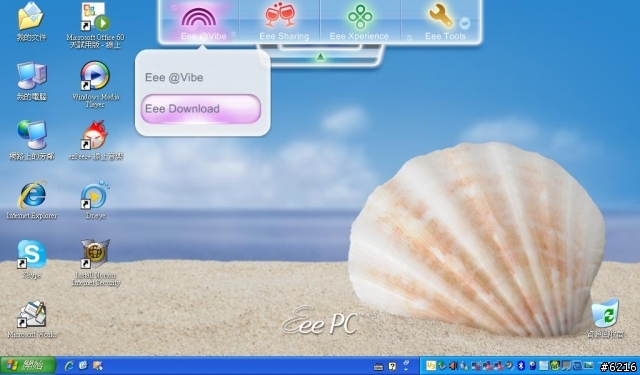Open the Eee Tools dock tab
Image resolution: width=640 pixels, height=375 pixels.
441,22
